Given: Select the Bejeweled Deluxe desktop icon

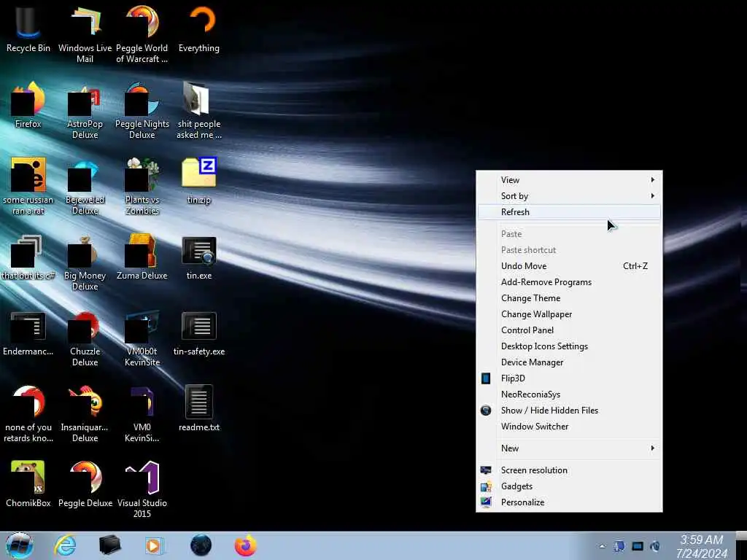Looking at the screenshot, I should (x=85, y=186).
